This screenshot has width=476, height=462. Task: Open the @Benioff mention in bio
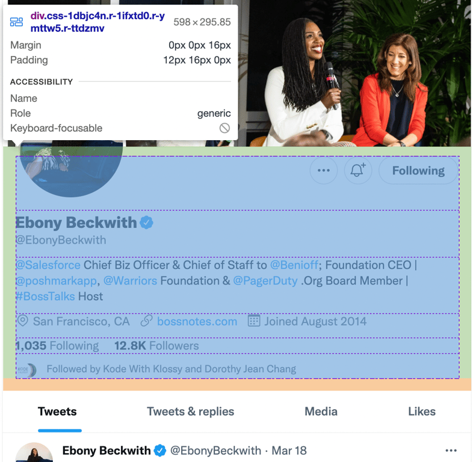pos(294,265)
